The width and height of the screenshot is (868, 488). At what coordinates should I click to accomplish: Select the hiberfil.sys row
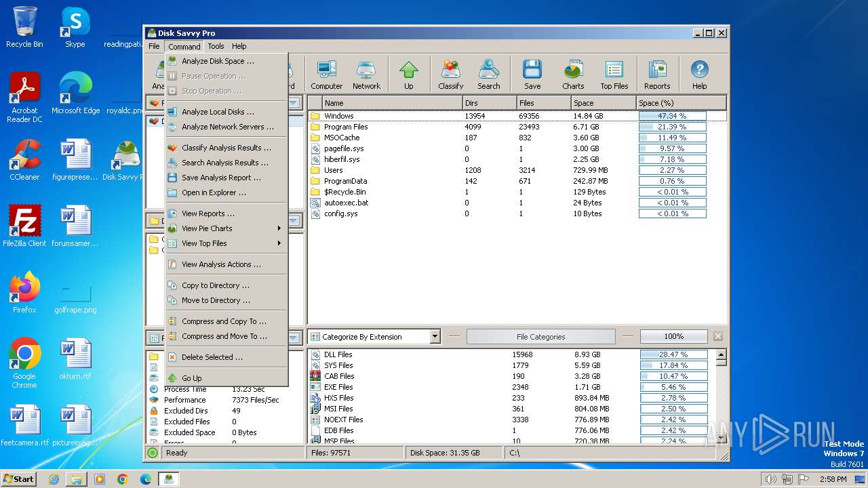coord(517,159)
